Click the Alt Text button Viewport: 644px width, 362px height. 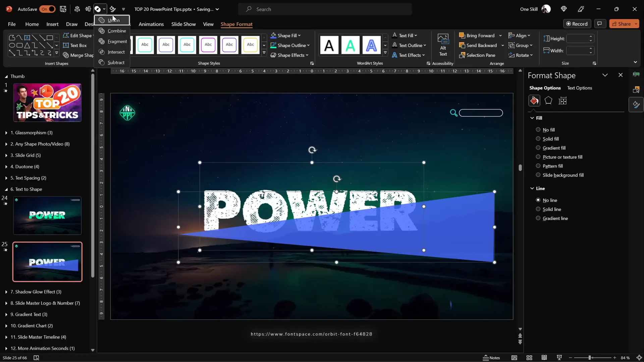(443, 46)
